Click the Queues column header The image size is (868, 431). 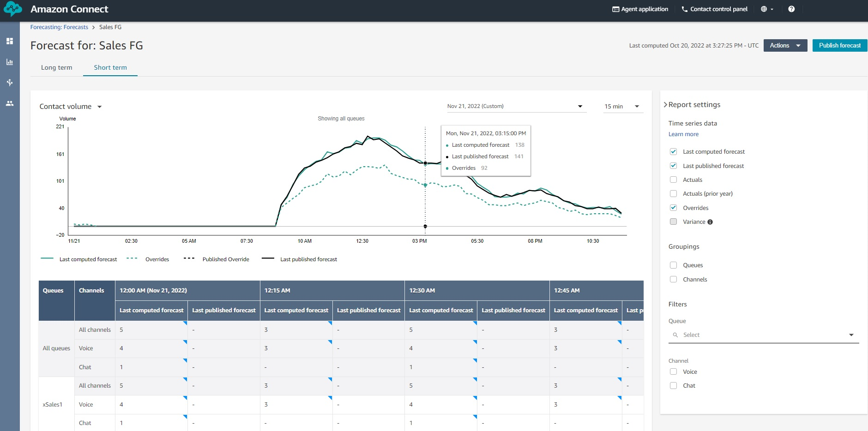pyautogui.click(x=56, y=300)
